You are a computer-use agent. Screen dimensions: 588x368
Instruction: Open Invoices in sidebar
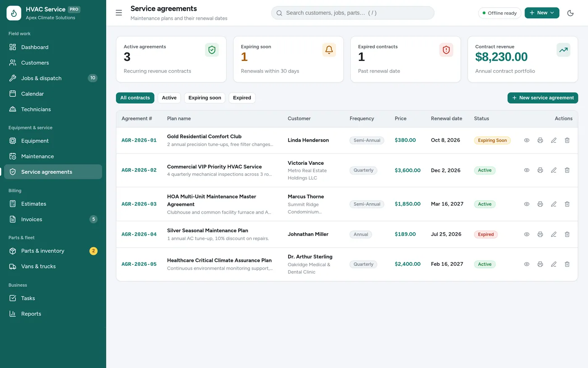(x=53, y=220)
